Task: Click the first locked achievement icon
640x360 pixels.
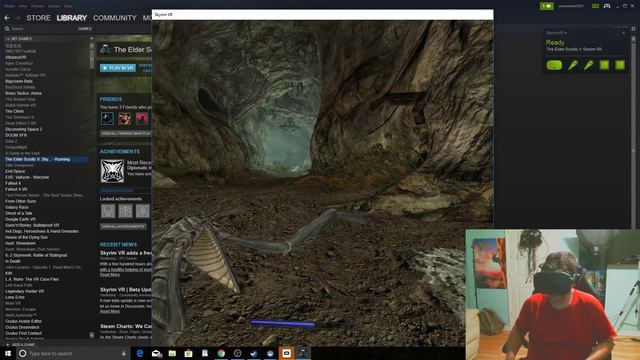Action: 108,211
